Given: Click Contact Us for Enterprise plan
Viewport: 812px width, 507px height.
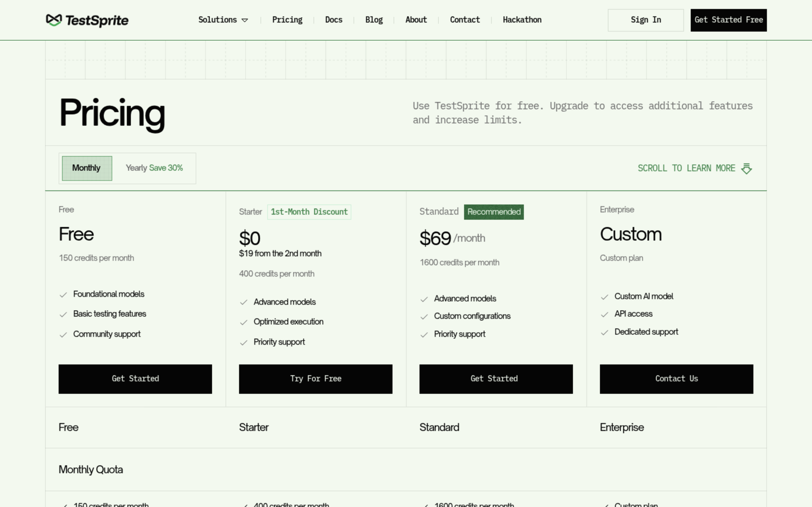Looking at the screenshot, I should [x=676, y=379].
